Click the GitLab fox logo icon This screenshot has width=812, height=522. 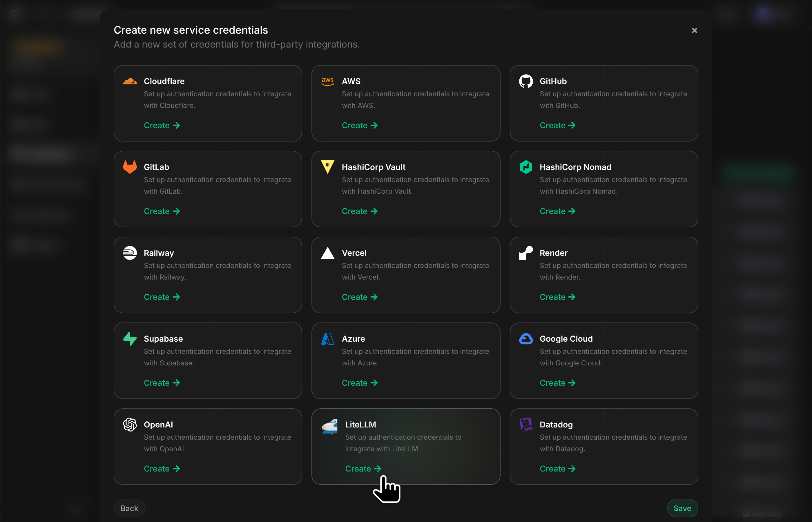pyautogui.click(x=130, y=167)
